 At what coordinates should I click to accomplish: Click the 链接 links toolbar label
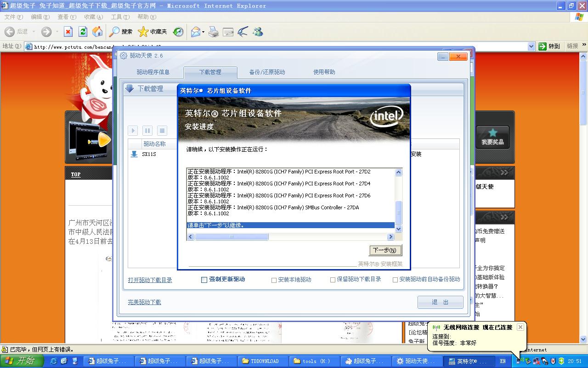(572, 46)
